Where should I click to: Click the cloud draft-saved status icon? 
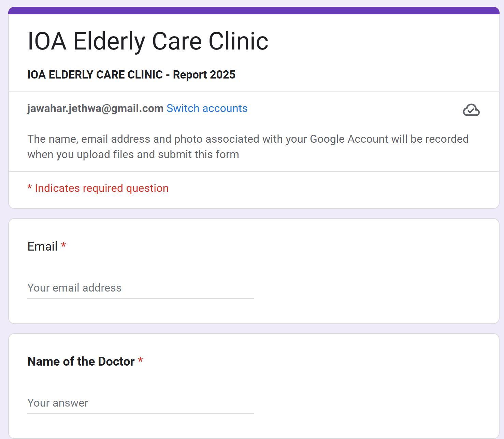[471, 110]
